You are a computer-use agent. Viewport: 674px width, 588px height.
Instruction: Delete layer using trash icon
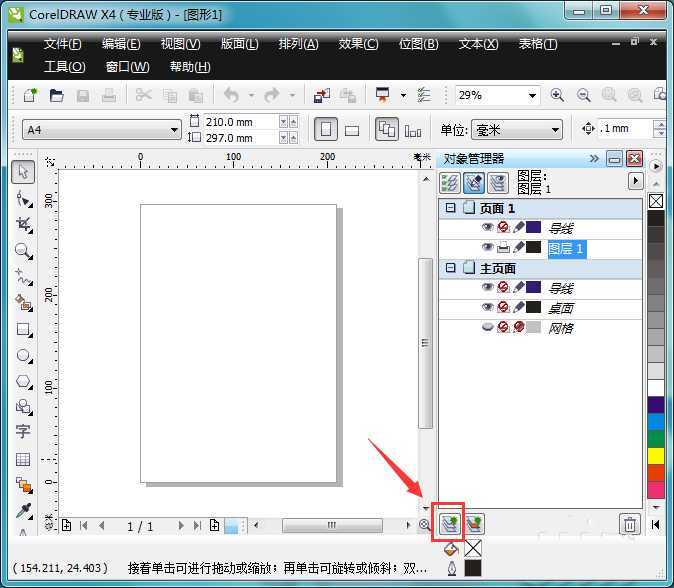tap(629, 523)
